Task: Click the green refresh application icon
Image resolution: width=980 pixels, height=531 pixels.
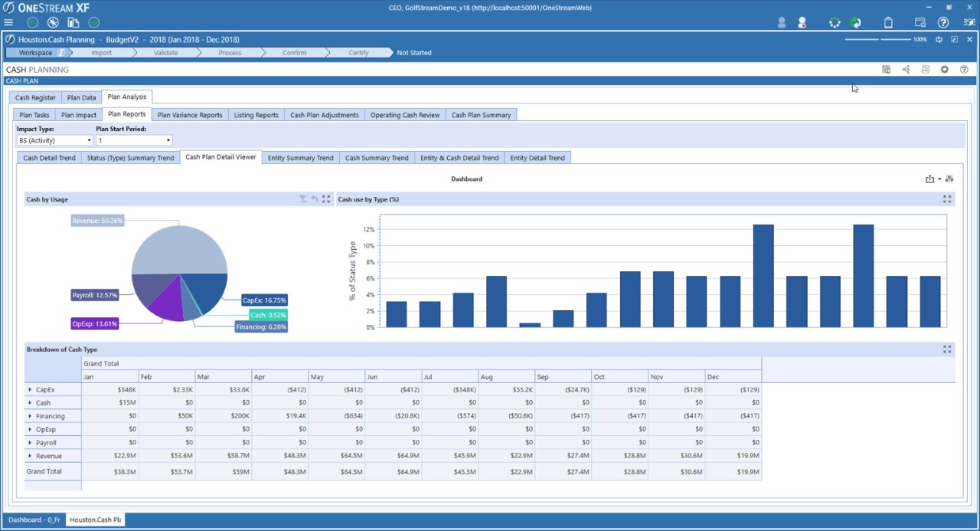Action: point(855,23)
